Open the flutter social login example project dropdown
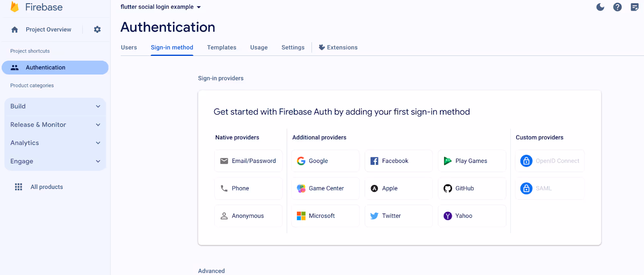 click(x=161, y=7)
